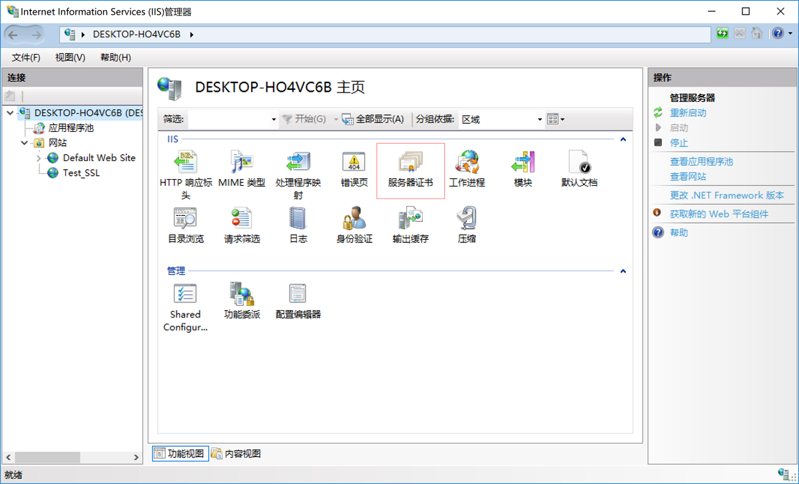Image resolution: width=799 pixels, height=484 pixels.
Task: Collapse the 网站 tree node
Action: click(x=24, y=143)
